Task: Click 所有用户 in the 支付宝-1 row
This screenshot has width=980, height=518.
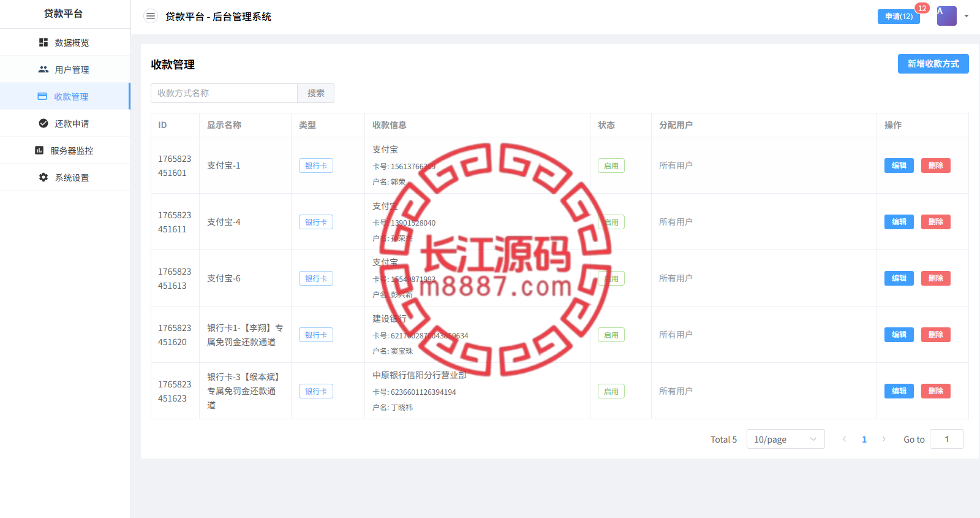Action: click(x=676, y=166)
